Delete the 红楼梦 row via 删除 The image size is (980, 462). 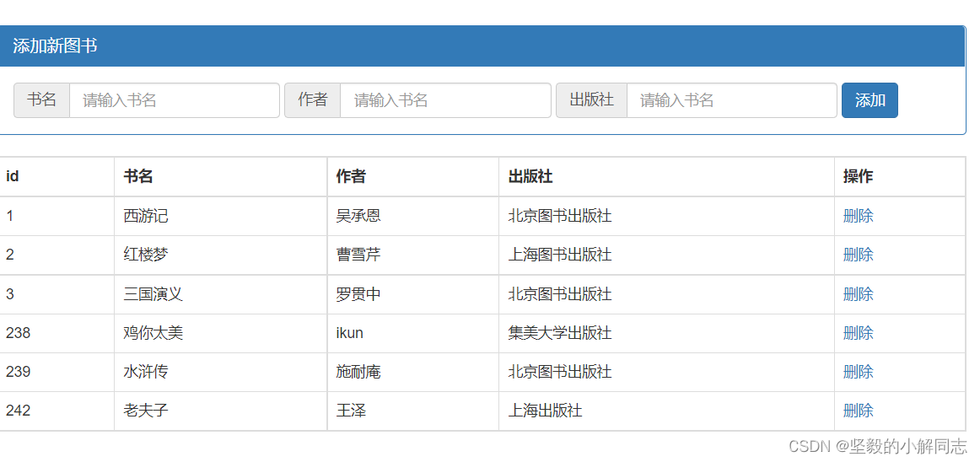858,255
